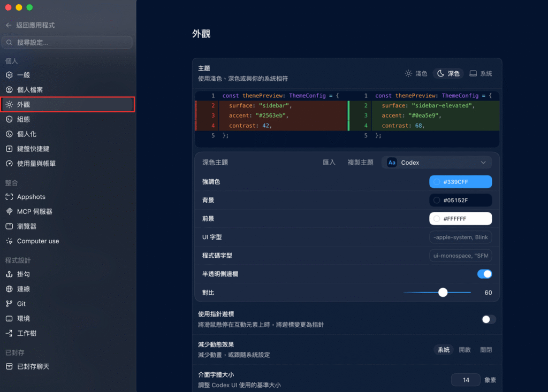Click the keyboard shortcut icon beside 鍵盤快捷鍵

pyautogui.click(x=10, y=149)
